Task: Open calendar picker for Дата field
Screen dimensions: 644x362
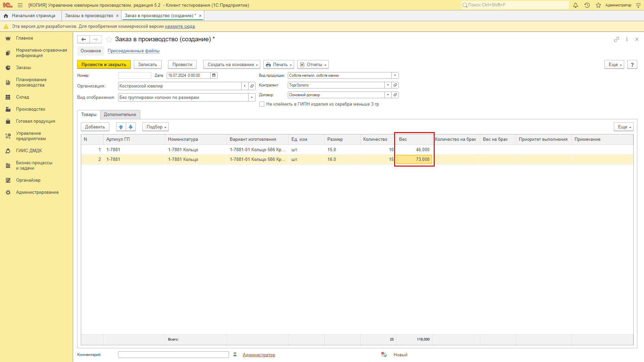Action: pos(214,75)
